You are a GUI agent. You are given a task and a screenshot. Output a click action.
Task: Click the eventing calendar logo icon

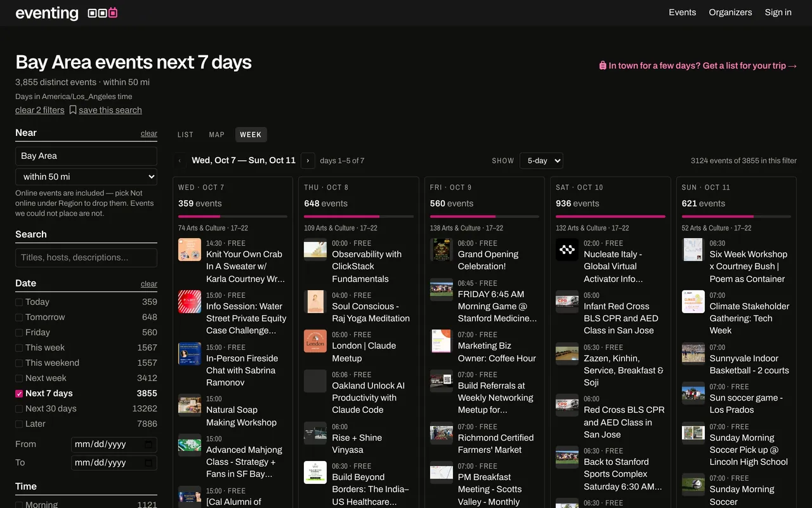coord(103,12)
